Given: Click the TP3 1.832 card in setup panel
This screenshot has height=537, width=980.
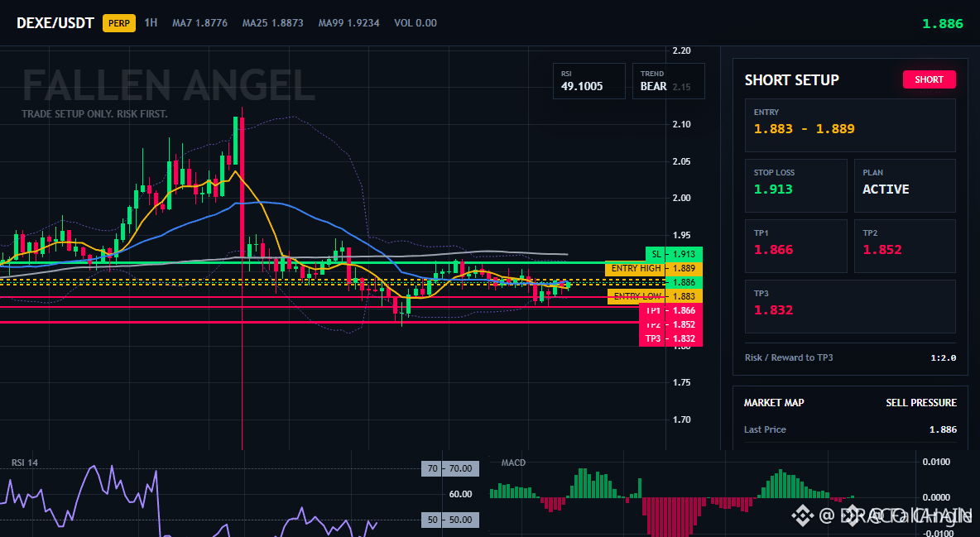Looking at the screenshot, I should pyautogui.click(x=850, y=306).
